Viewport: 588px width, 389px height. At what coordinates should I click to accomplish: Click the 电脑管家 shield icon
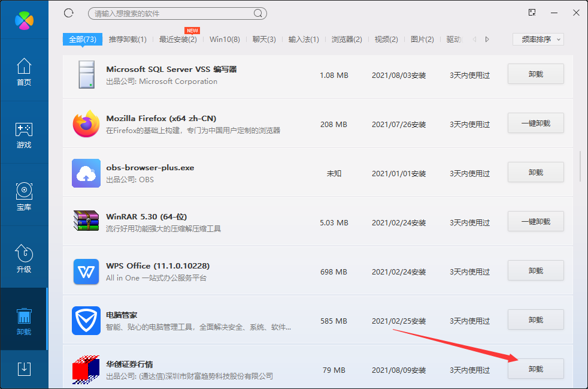pyautogui.click(x=86, y=321)
